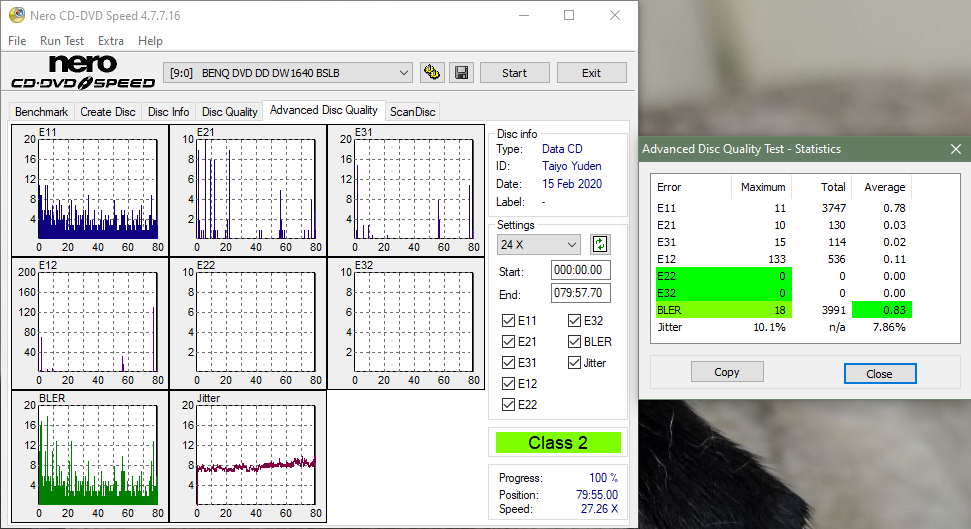Click the 27.26 X speed value
971x529 pixels.
pos(599,509)
